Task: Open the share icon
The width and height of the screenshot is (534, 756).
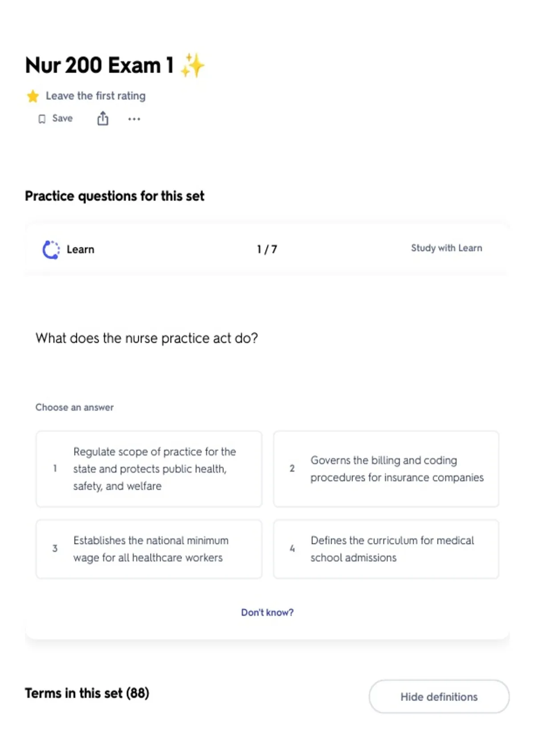Action: point(103,118)
